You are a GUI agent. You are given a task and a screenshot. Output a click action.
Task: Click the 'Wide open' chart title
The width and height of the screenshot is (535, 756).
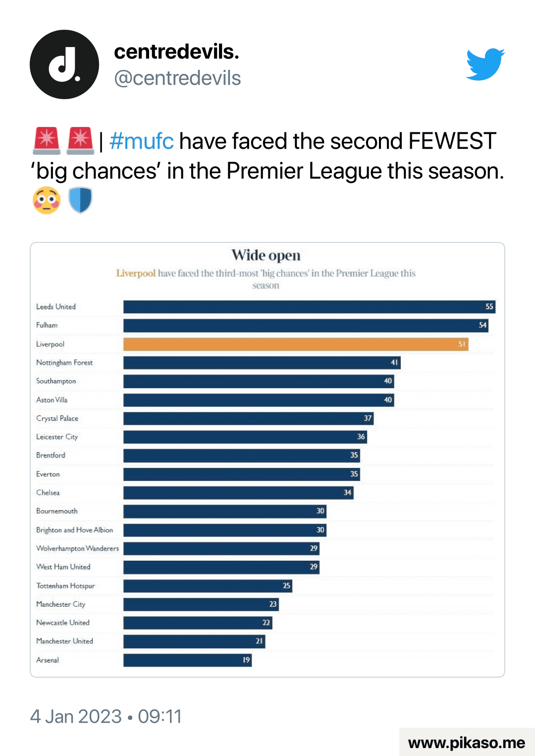click(266, 255)
